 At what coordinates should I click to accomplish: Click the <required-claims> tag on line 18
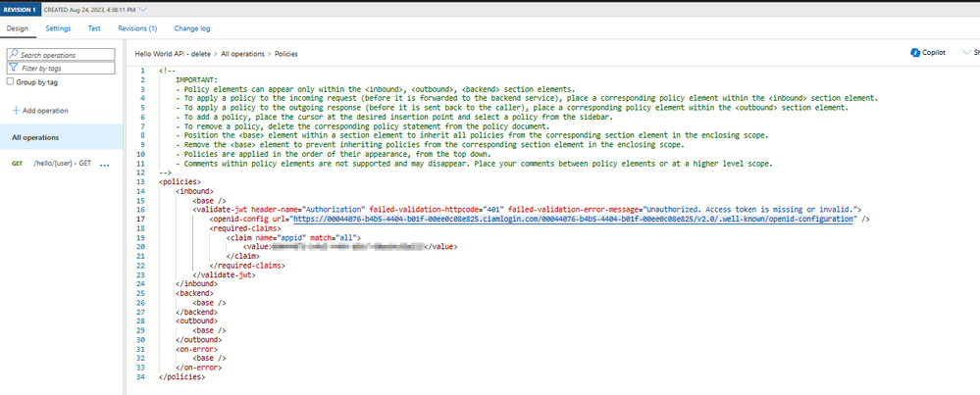pyautogui.click(x=243, y=228)
